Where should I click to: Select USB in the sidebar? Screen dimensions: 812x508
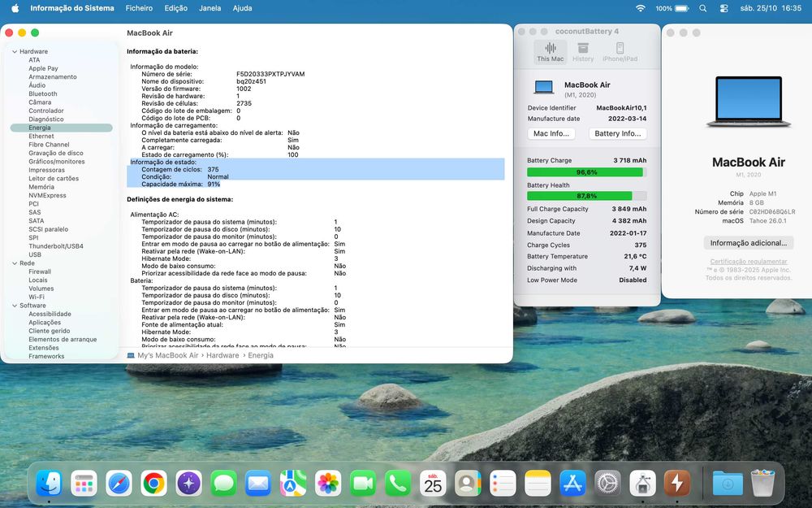[35, 254]
